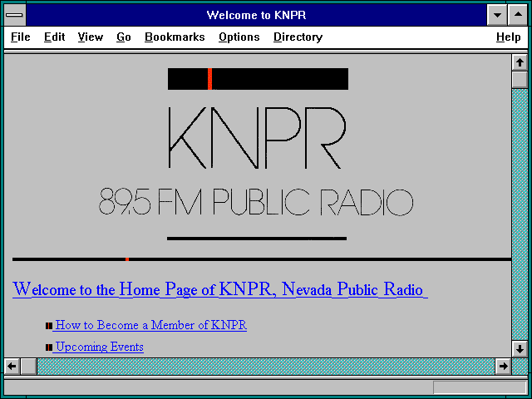The image size is (532, 399).
Task: Click the vertical scrollbar up arrow
Action: click(520, 62)
